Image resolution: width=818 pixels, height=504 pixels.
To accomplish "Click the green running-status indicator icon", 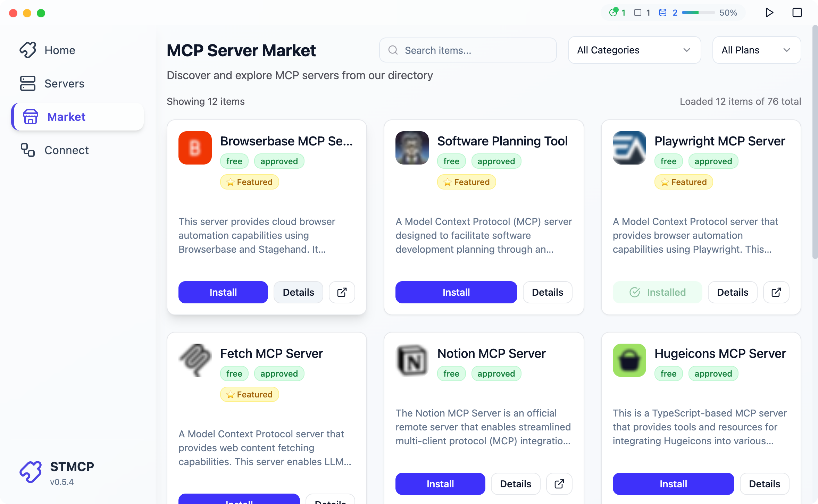I will [x=613, y=12].
